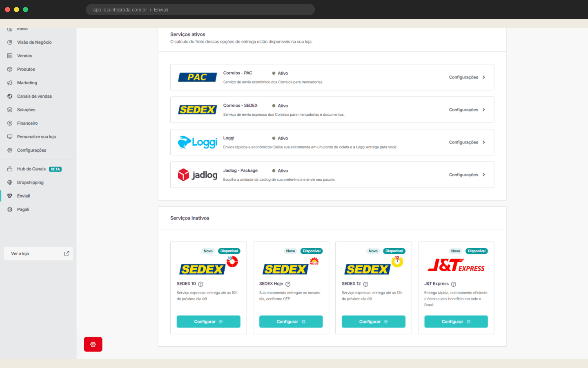The width and height of the screenshot is (588, 368).
Task: Click the Canais de vendas globe icon
Action: 10,96
